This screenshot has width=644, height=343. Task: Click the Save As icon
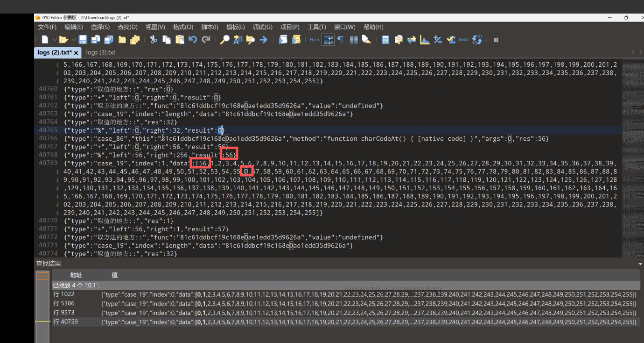click(96, 40)
